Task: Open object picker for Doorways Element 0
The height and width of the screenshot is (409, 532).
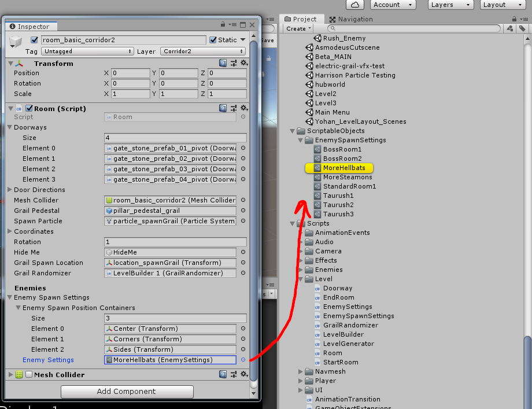Action: click(243, 148)
